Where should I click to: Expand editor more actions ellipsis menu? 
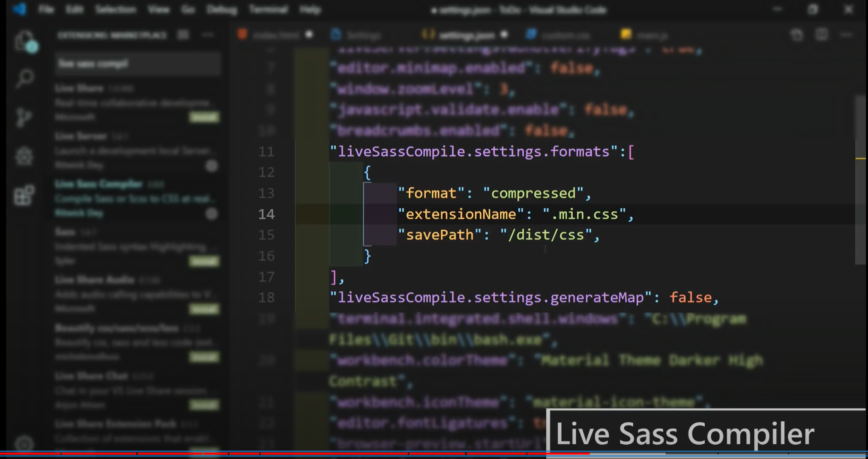point(846,35)
